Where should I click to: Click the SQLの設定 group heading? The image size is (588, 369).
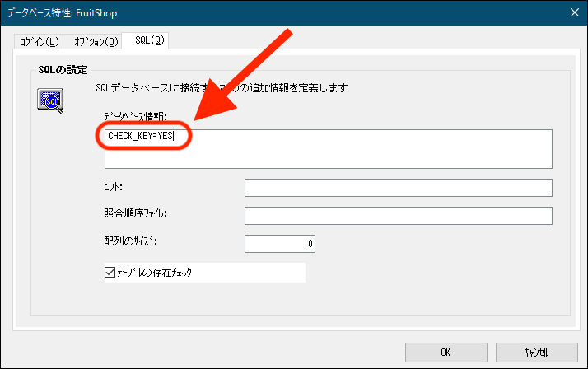(x=63, y=69)
